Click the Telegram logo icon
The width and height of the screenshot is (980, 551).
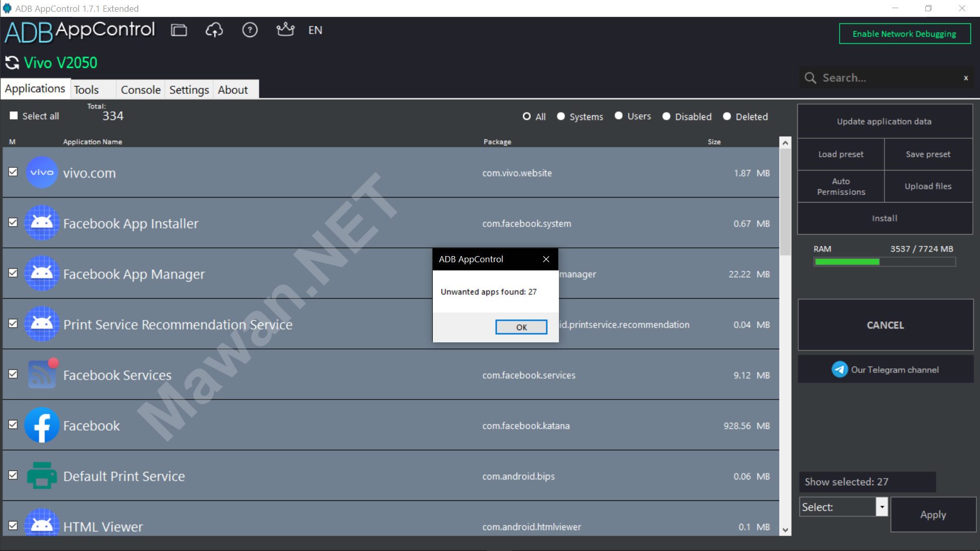(x=840, y=369)
